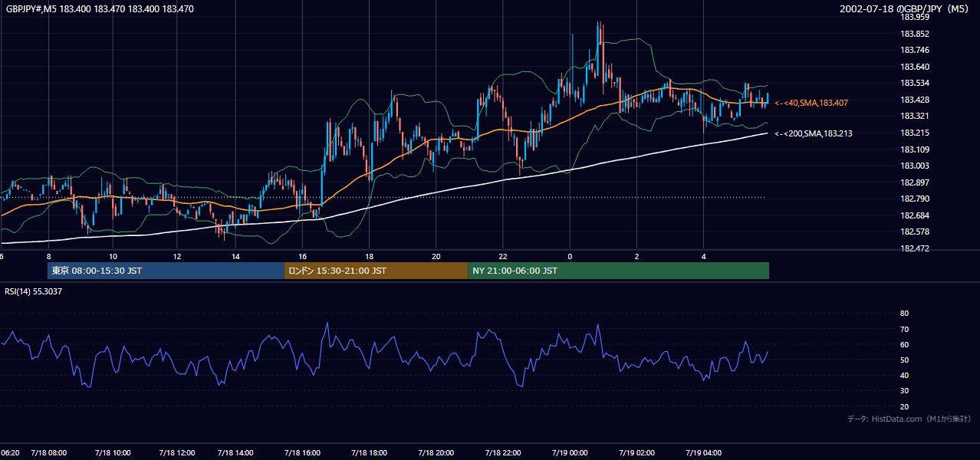The width and height of the screenshot is (980, 460).
Task: Click the 7/18 16:00 time axis label
Action: click(302, 453)
